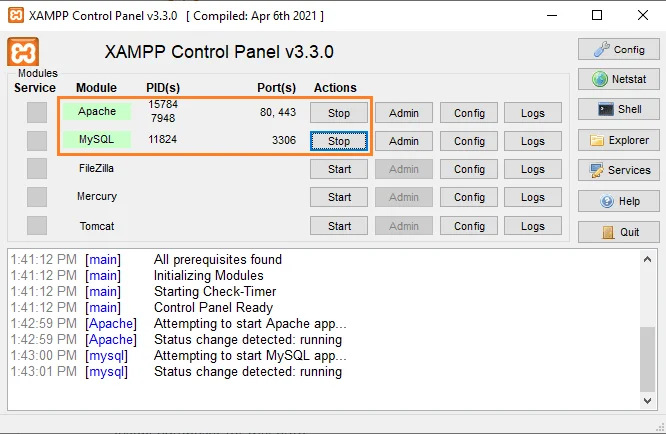Open the Apache Logs menu
This screenshot has height=434, width=666.
click(x=533, y=113)
